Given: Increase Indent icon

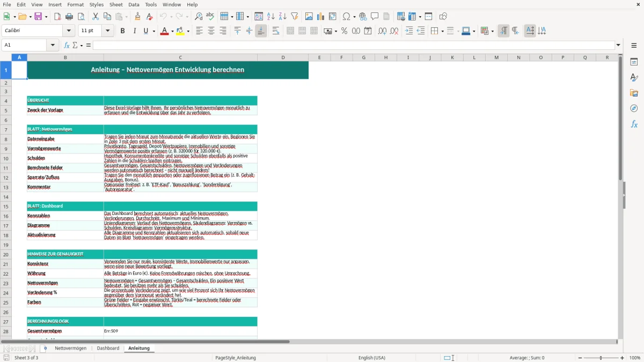Looking at the screenshot, I should pyautogui.click(x=409, y=31).
